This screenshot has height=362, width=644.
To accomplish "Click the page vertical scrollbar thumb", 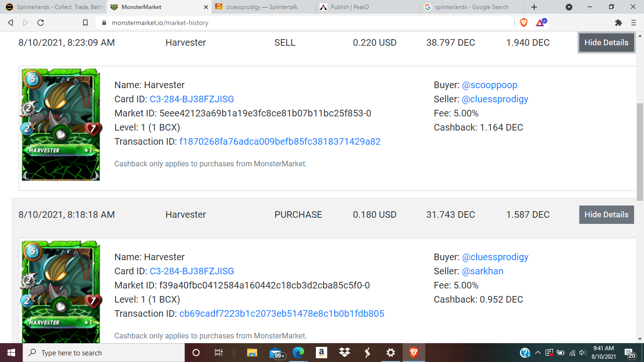I will click(x=640, y=151).
